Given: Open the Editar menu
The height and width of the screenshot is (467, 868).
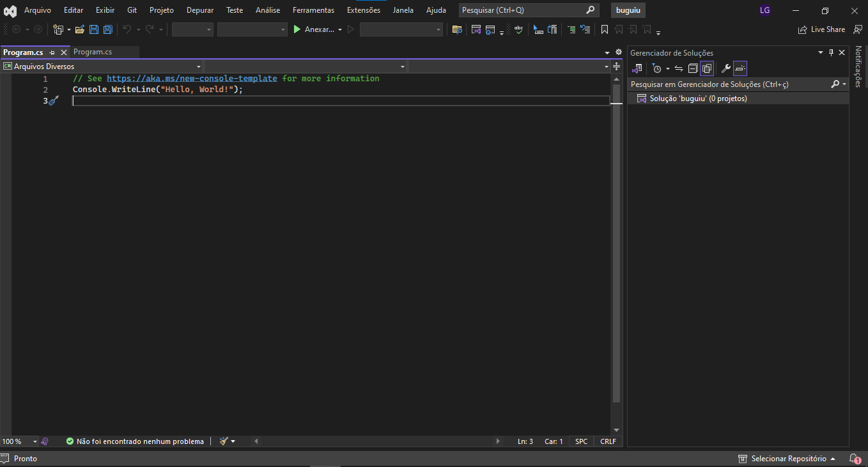Looking at the screenshot, I should (74, 10).
